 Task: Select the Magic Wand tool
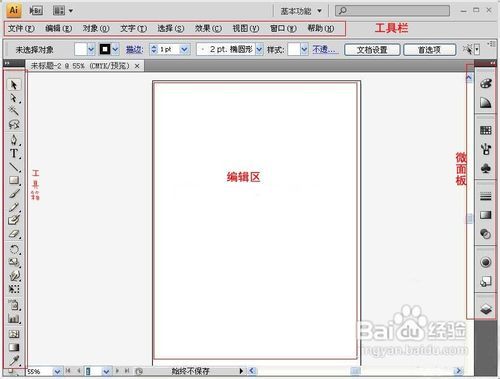tap(14, 110)
